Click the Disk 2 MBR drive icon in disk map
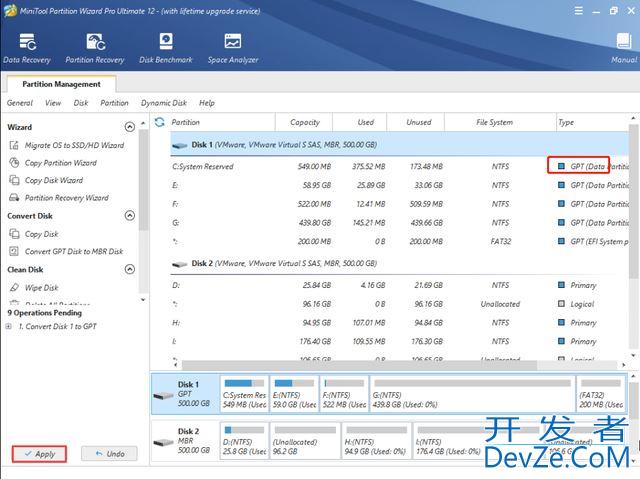 click(x=163, y=442)
